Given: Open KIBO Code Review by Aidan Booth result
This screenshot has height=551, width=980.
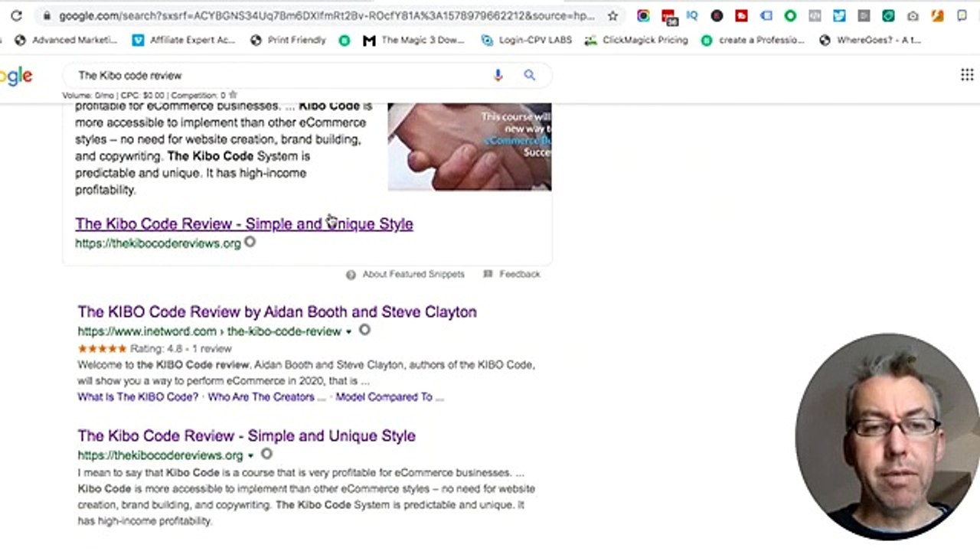Looking at the screenshot, I should tap(277, 311).
